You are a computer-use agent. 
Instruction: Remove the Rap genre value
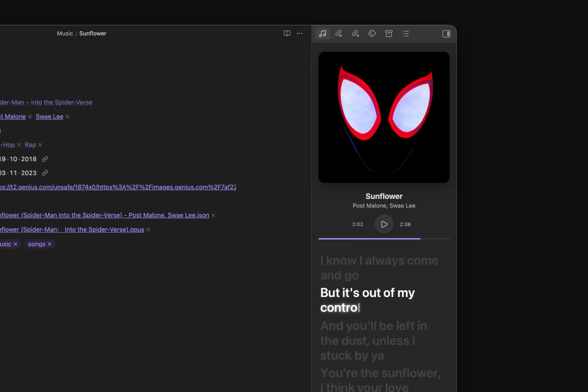[x=40, y=145]
